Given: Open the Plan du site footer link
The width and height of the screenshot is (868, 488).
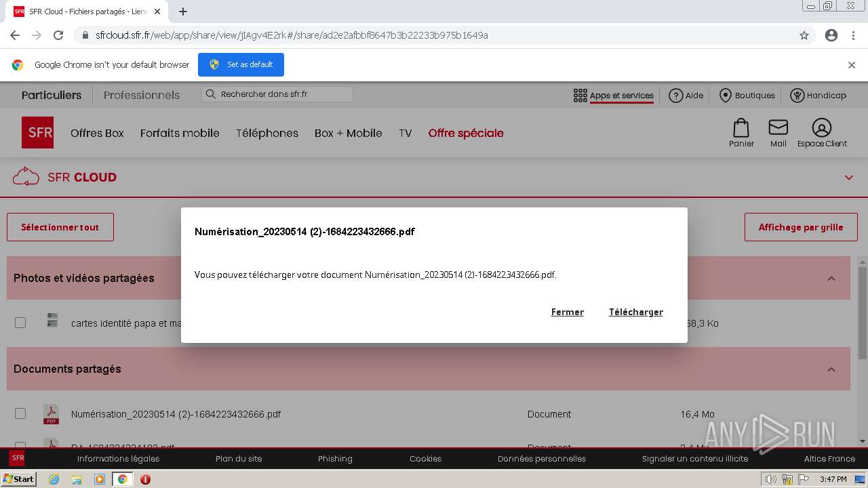Looking at the screenshot, I should click(x=239, y=459).
